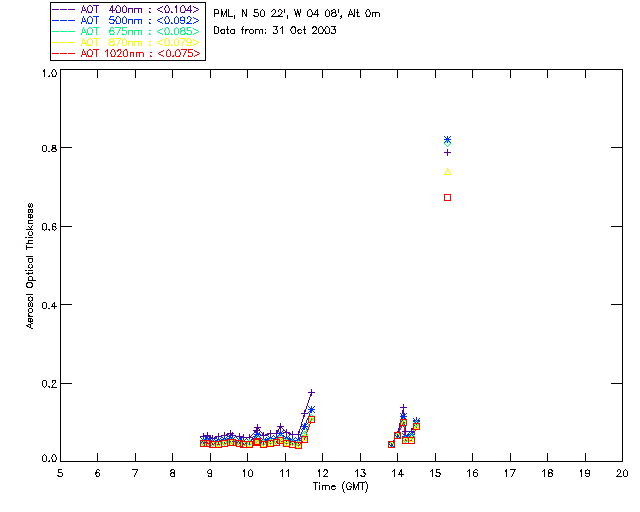Click the 17 x-axis tick label
Screen dimensions: 640x512
[510, 473]
